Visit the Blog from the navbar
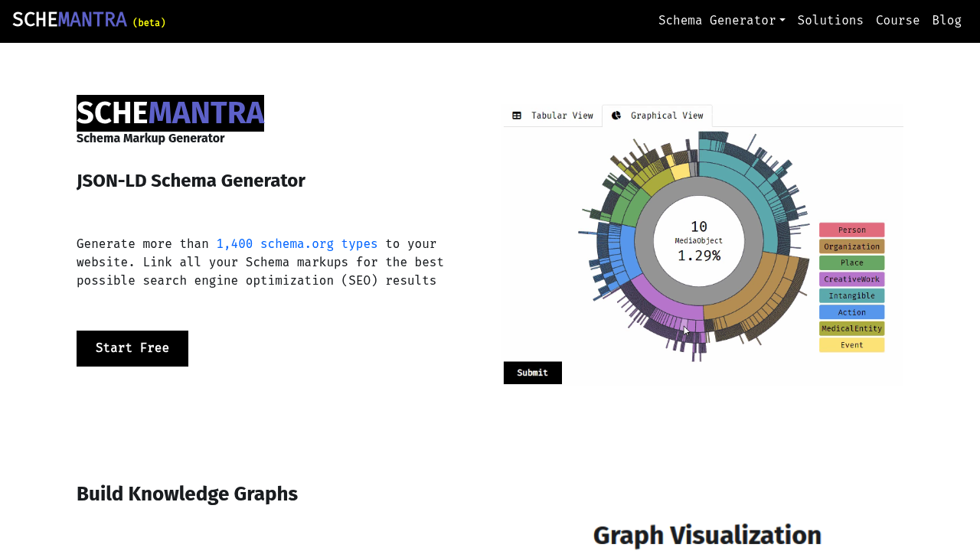Image resolution: width=980 pixels, height=551 pixels. [x=946, y=21]
